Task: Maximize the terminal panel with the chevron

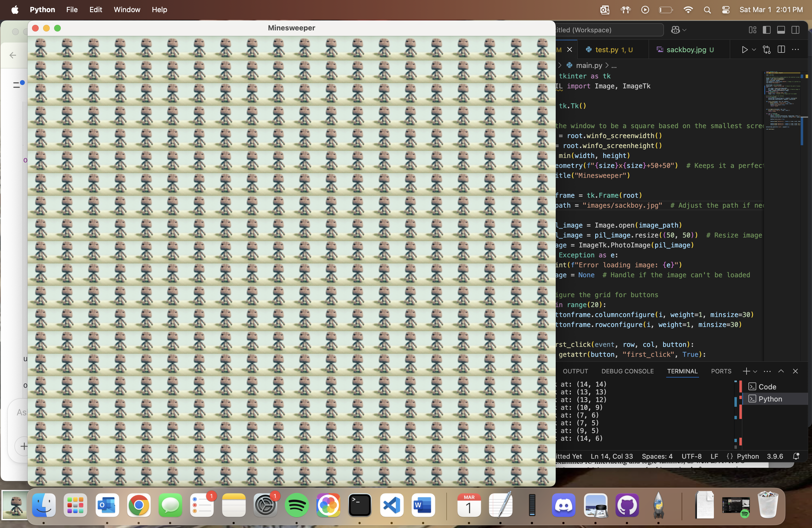Action: coord(781,371)
